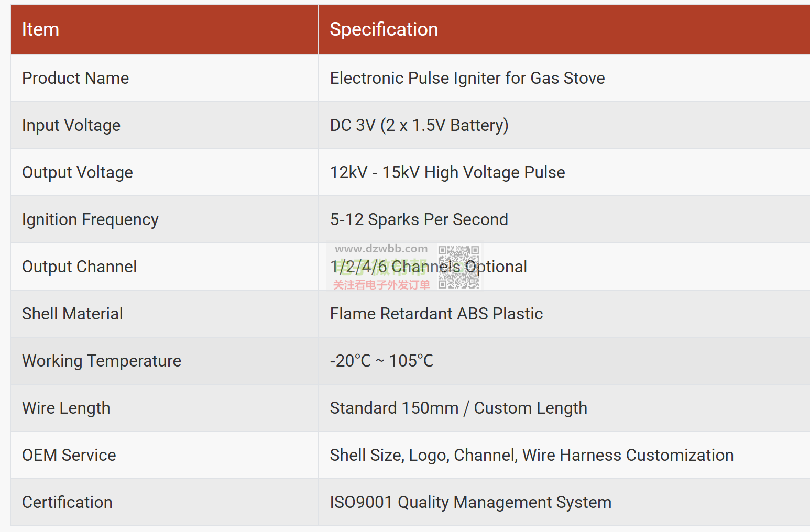The height and width of the screenshot is (532, 810).
Task: Click the Ignition Frequency label
Action: [90, 219]
